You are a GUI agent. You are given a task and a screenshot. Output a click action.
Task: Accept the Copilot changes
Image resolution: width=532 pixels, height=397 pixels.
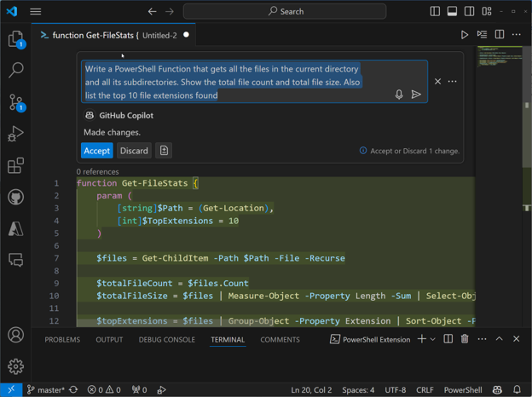[x=96, y=151]
